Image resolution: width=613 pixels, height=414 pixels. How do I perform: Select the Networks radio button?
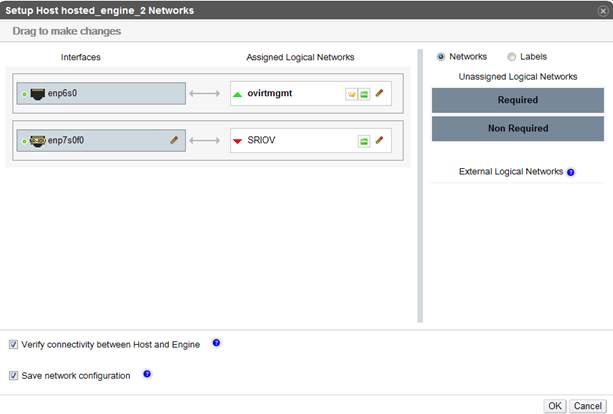tap(442, 57)
